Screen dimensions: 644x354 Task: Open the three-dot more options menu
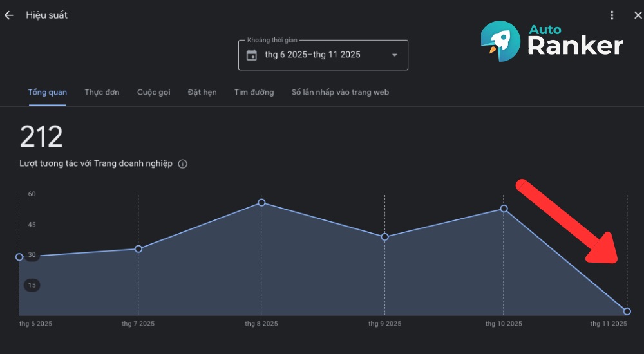click(612, 15)
